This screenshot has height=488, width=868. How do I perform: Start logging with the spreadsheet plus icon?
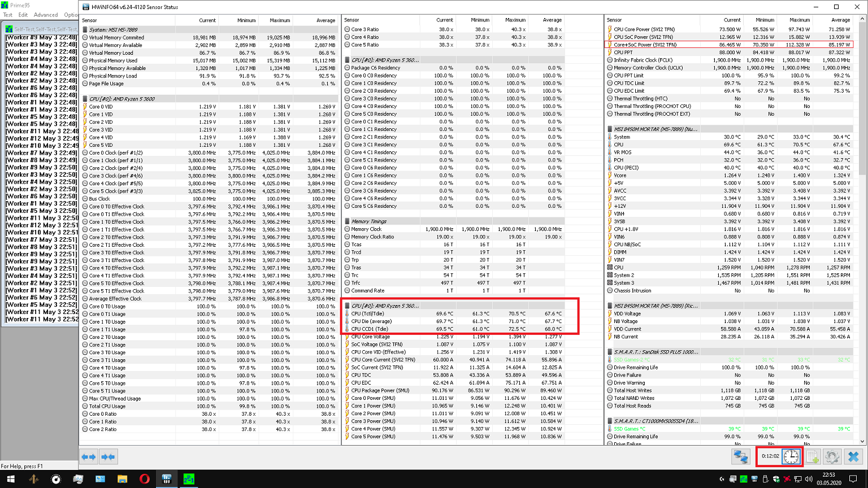point(813,456)
